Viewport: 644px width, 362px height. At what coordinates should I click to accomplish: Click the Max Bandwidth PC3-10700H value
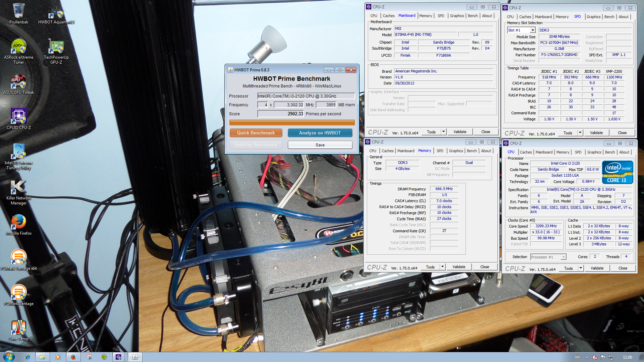559,43
